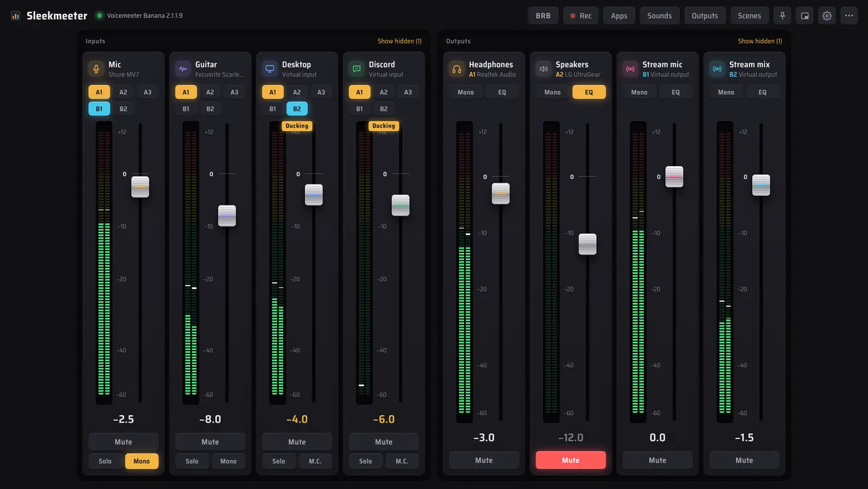Open settings via the gear icon

point(827,16)
